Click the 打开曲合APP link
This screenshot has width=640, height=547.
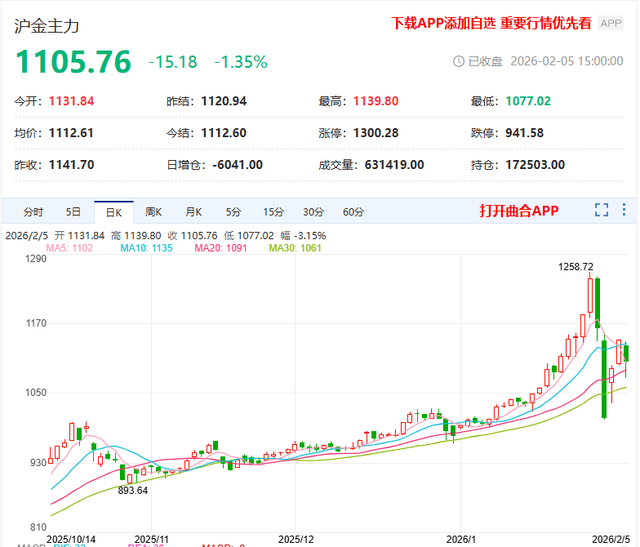518,211
